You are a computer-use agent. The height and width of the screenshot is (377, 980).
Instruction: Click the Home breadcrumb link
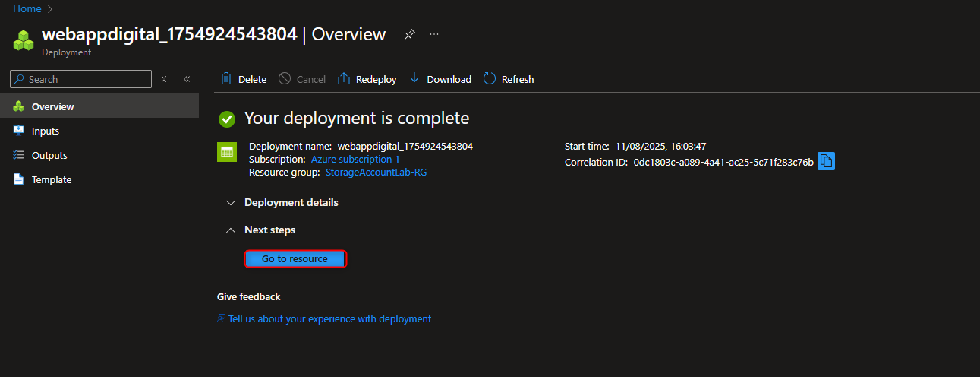coord(27,9)
